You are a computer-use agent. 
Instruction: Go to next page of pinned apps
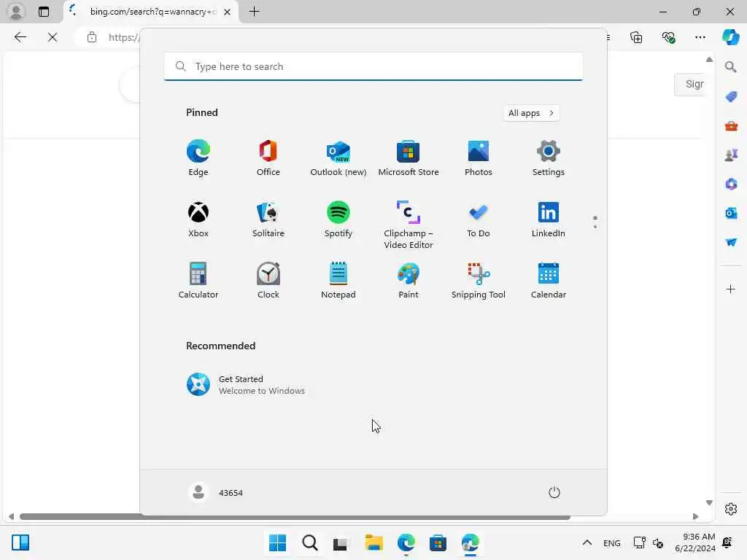(595, 227)
